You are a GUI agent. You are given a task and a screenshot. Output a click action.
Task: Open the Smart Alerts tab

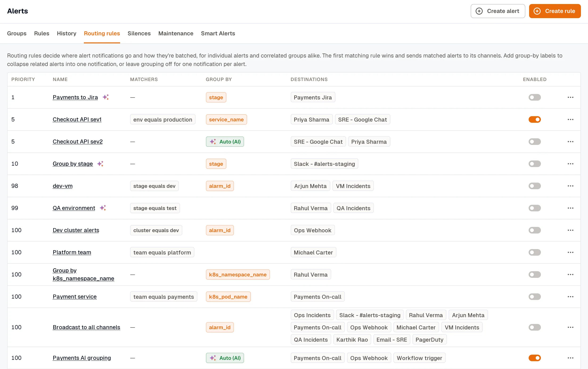click(218, 33)
